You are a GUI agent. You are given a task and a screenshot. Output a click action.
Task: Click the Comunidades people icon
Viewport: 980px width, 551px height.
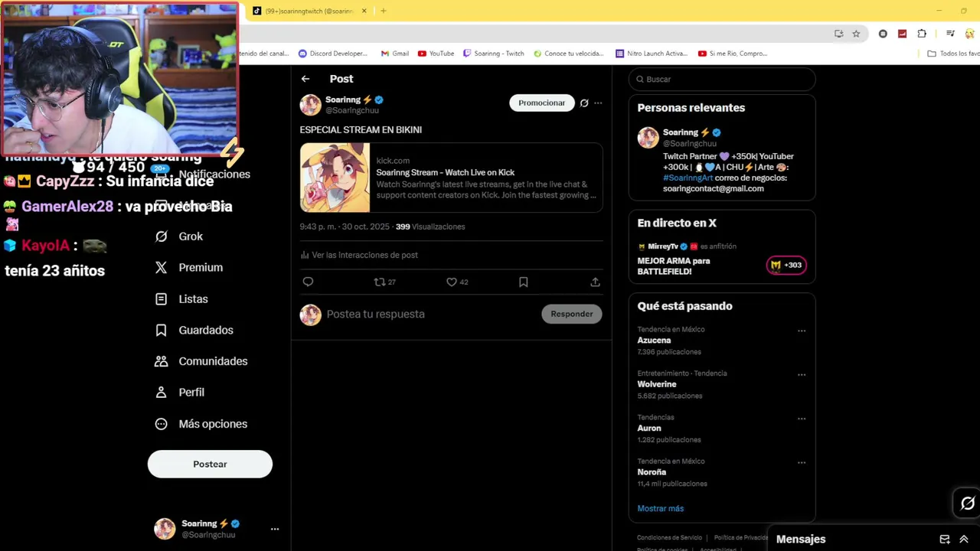161,361
